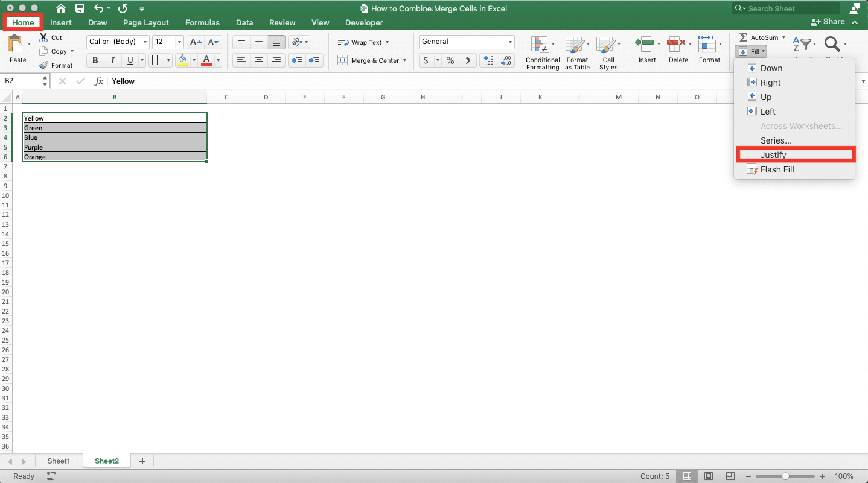The height and width of the screenshot is (483, 868).
Task: Switch to the Page Layout tab
Action: coord(145,22)
